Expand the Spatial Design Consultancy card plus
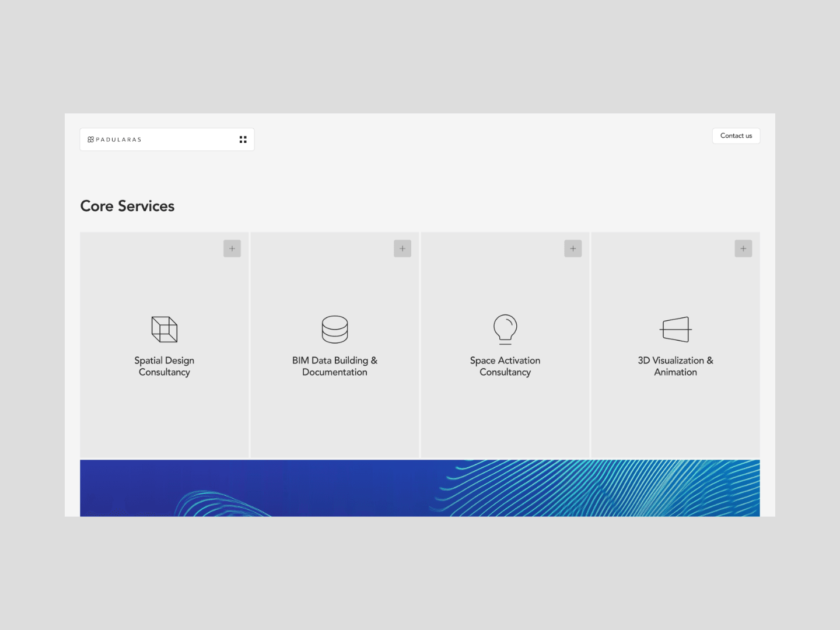This screenshot has width=840, height=630. pos(232,249)
